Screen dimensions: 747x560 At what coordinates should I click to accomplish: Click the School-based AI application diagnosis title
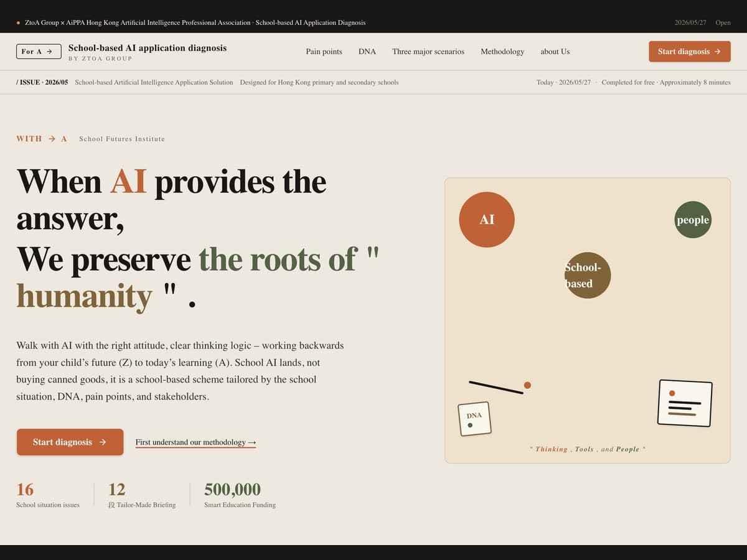[x=148, y=48]
